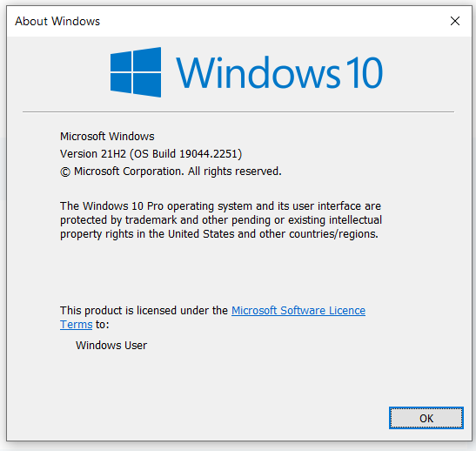Click the 'to:' text after Terms

(103, 325)
